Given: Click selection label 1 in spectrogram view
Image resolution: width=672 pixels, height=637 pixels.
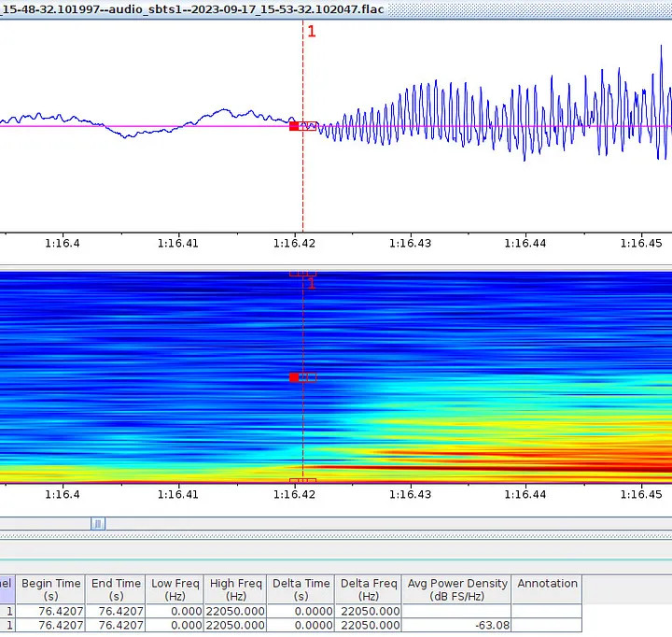Looking at the screenshot, I should pos(312,283).
